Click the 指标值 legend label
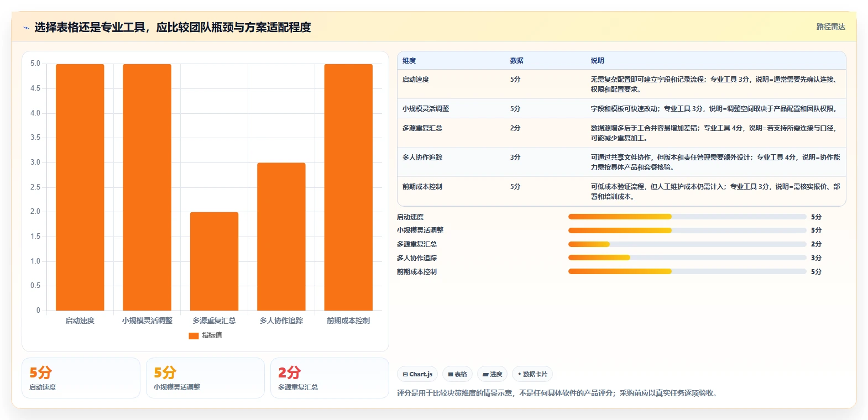Viewport: 868px width, 420px height. click(212, 335)
